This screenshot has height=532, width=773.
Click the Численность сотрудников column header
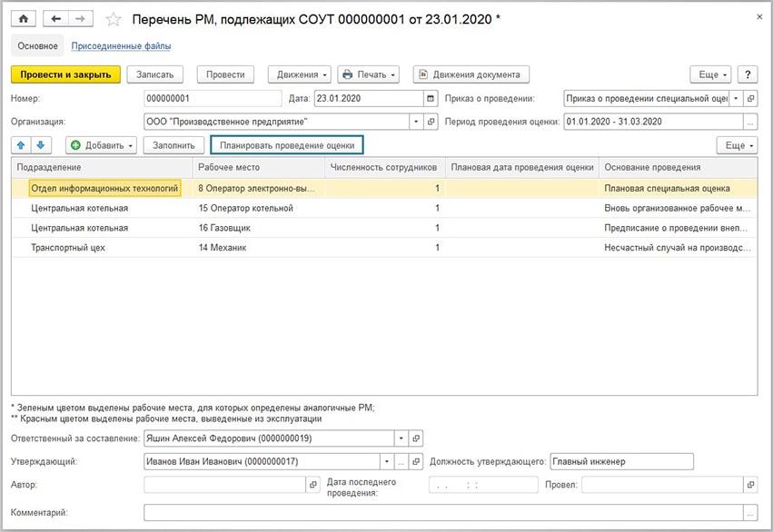(385, 167)
